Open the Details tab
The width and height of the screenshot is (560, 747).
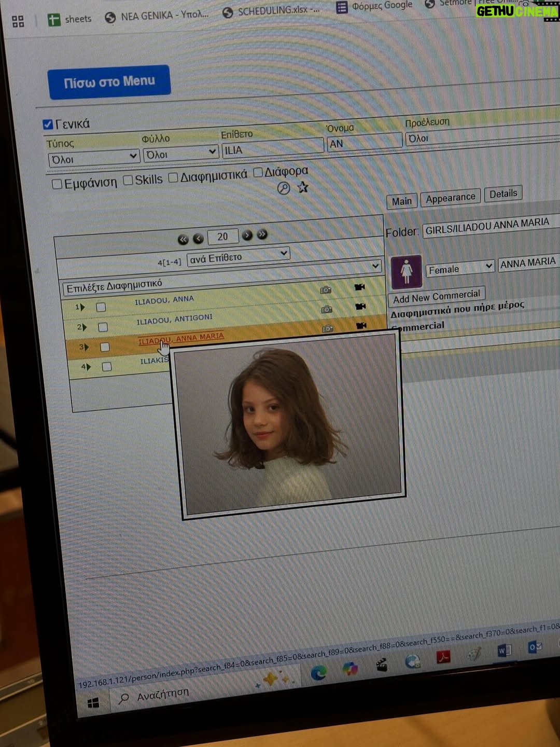point(503,193)
